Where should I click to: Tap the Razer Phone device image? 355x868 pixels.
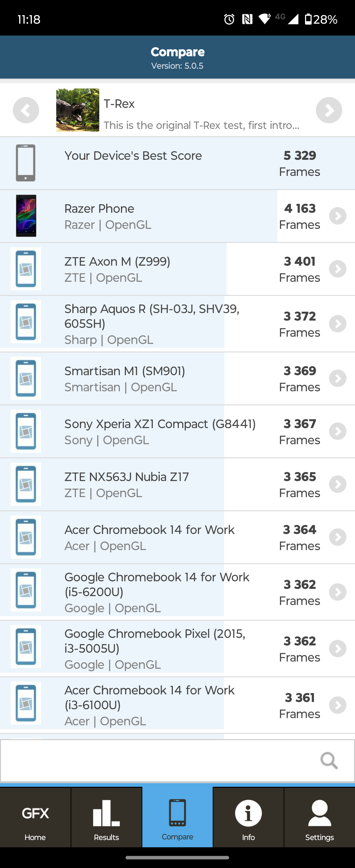[x=26, y=216]
